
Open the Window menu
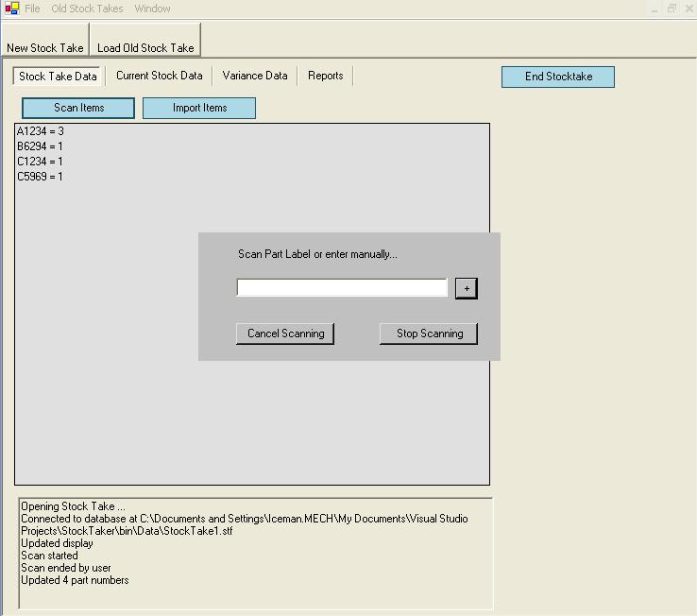click(x=152, y=9)
